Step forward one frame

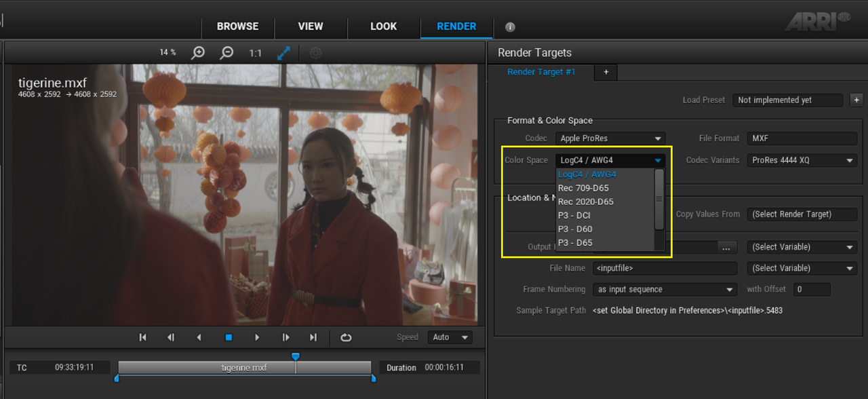pyautogui.click(x=285, y=337)
